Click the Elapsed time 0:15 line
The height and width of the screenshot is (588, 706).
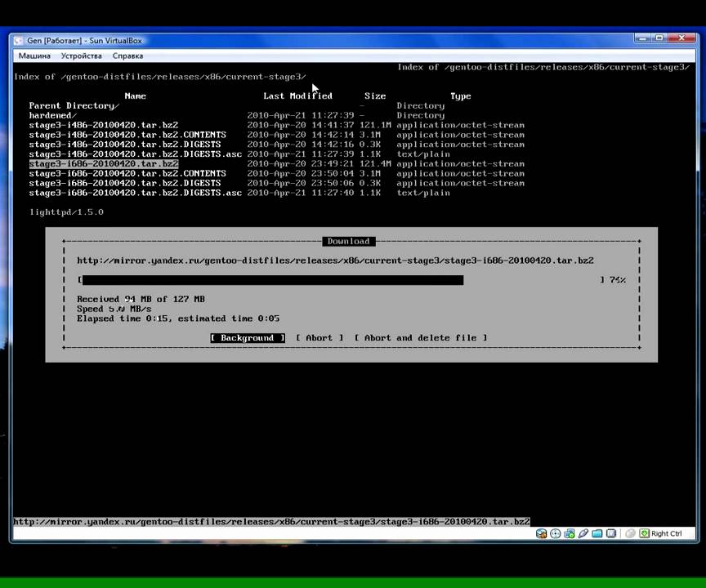click(178, 318)
